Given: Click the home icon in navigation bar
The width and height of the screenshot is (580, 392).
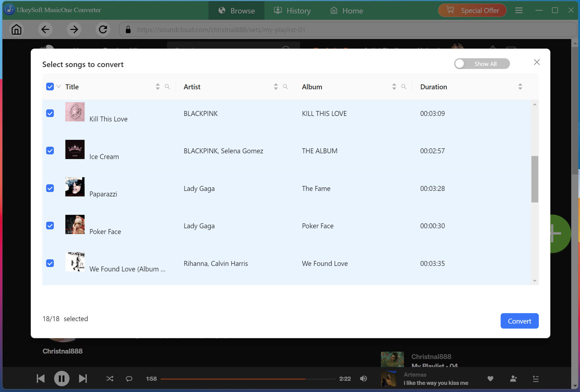Looking at the screenshot, I should 16,29.
